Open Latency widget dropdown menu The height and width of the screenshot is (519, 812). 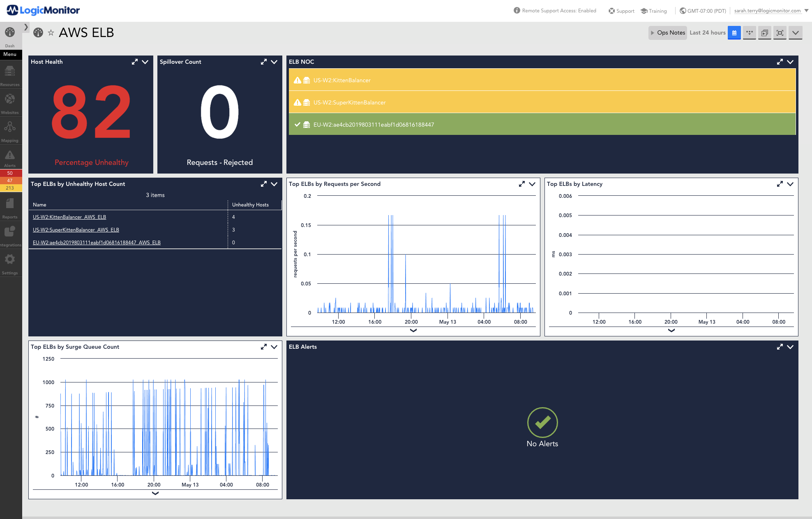(790, 184)
